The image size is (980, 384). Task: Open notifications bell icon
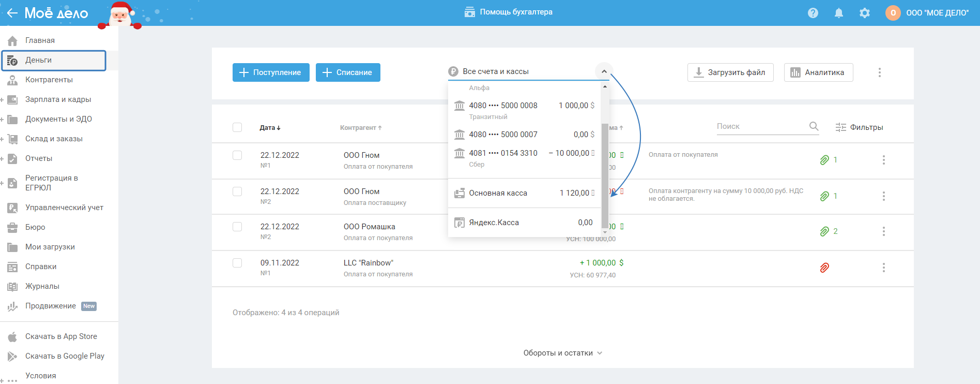tap(839, 13)
